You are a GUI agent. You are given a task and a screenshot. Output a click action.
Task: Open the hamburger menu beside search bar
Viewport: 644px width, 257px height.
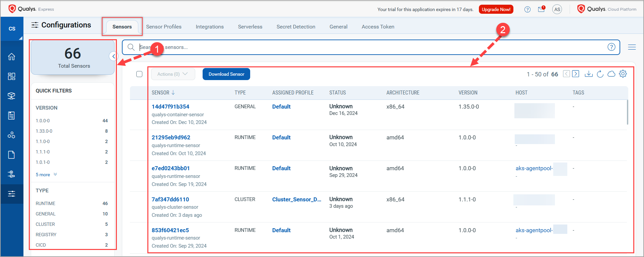coord(632,47)
